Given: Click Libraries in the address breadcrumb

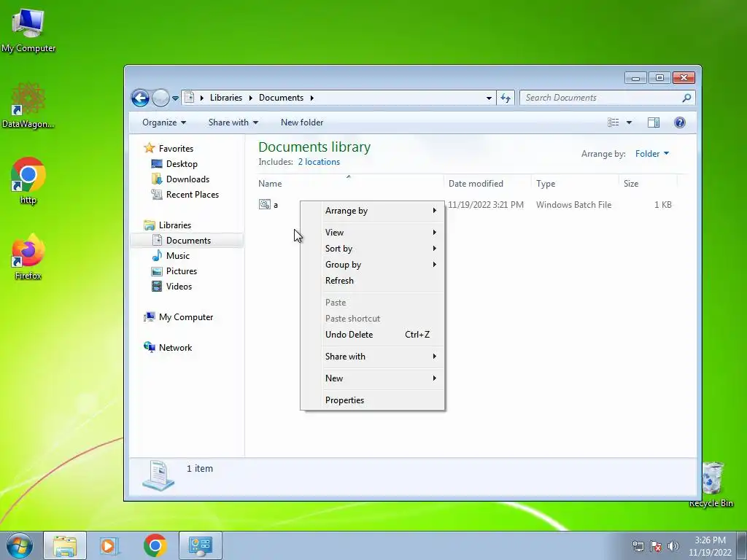Looking at the screenshot, I should [226, 98].
